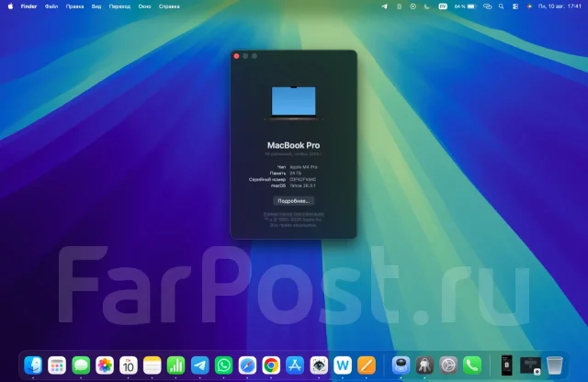This screenshot has height=382, width=588.
Task: Open the Переход menu
Action: click(x=119, y=6)
